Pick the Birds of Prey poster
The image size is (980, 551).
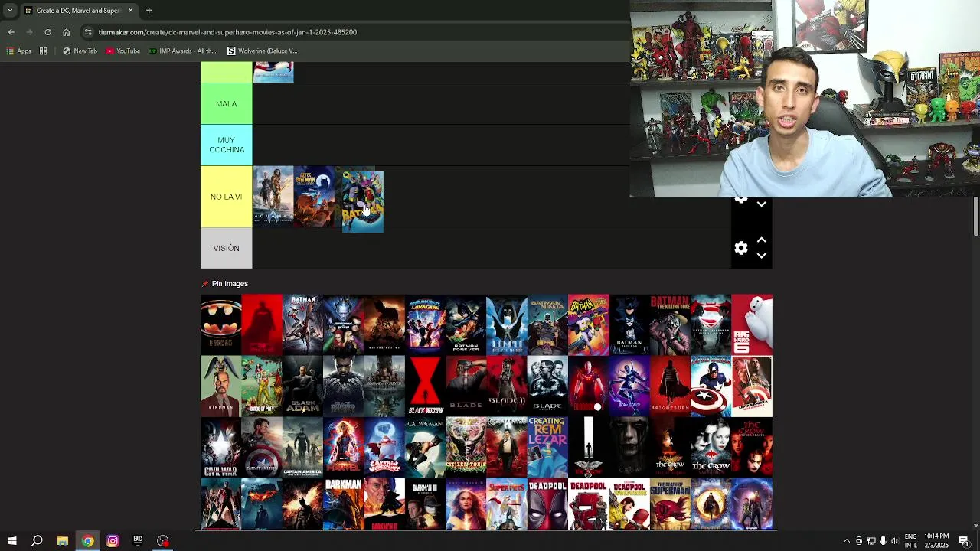[261, 386]
